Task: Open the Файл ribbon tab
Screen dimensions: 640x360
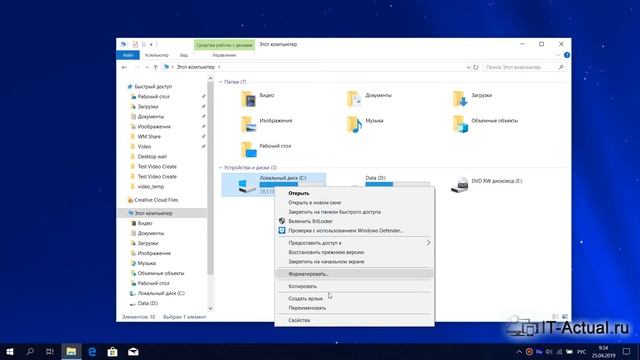Action: (128, 55)
